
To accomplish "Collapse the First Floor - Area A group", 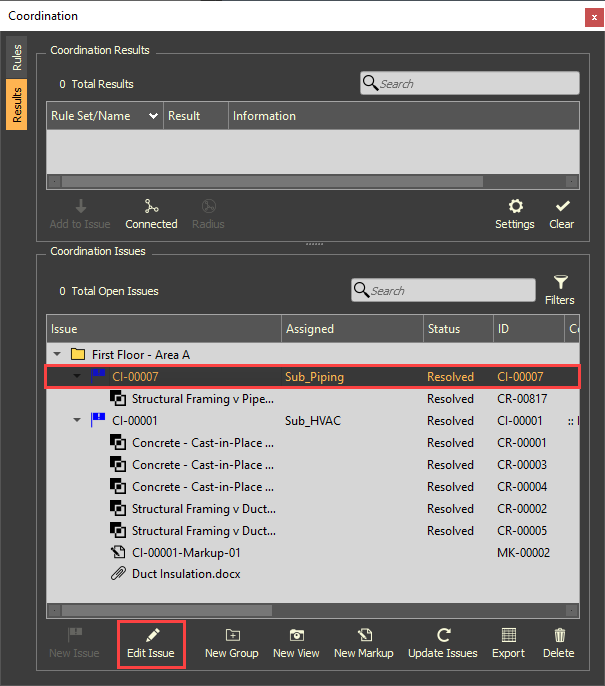I will click(58, 355).
